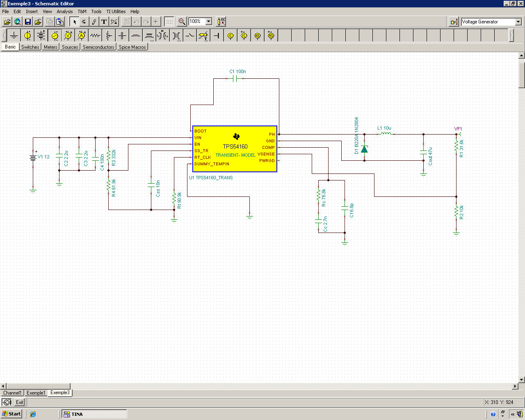
Task: Select the ground symbol component
Action: [13, 35]
